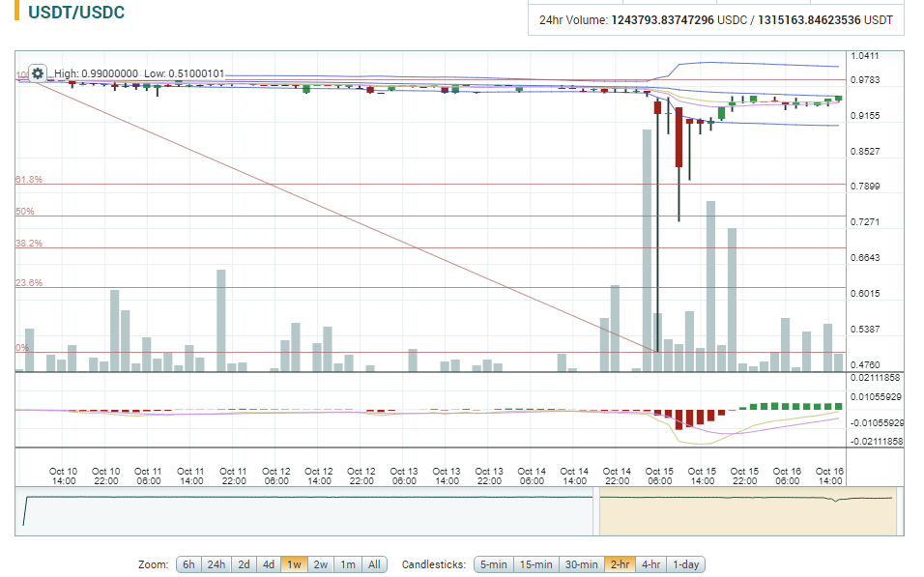The height and width of the screenshot is (577, 924).
Task: Click the selected 2-hr candlestick button
Action: click(x=620, y=564)
